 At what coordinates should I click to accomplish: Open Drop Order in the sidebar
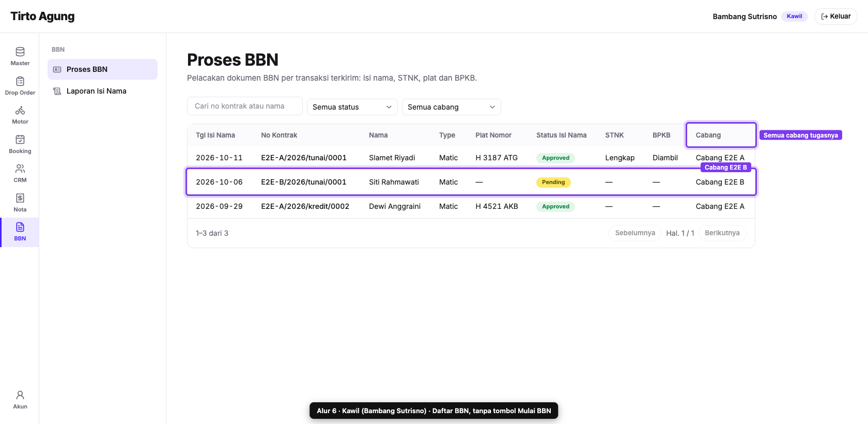tap(20, 86)
